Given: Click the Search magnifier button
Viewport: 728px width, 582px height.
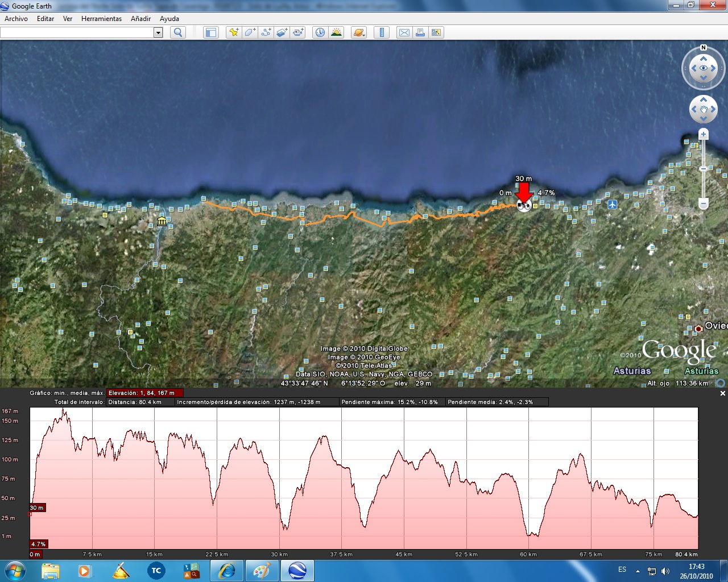Looking at the screenshot, I should (178, 32).
